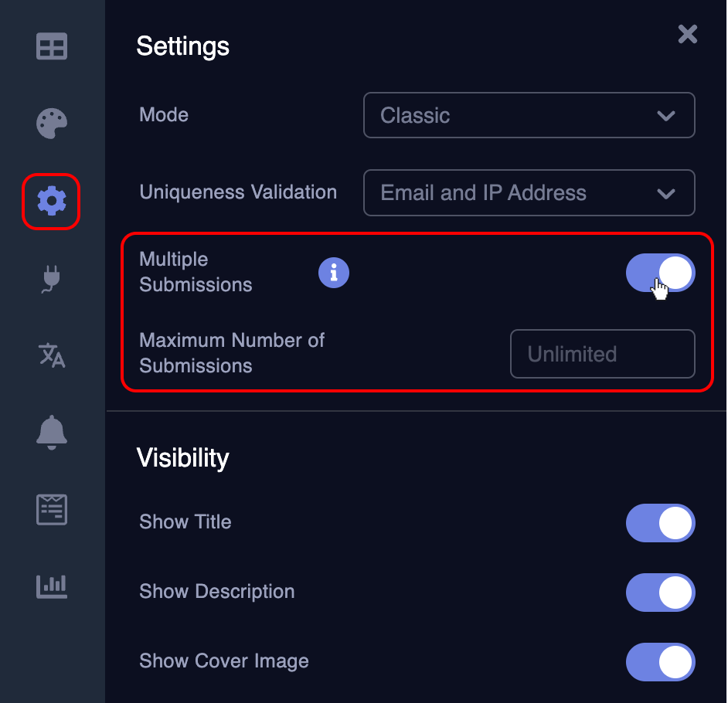Screen dimensions: 728x703
Task: Open the theme palette panel
Action: click(51, 124)
